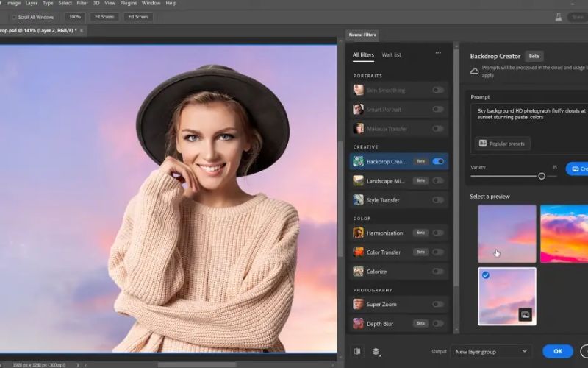Enable the Style Transfer toggle
Screen dimensions: 588x368
coord(437,199)
